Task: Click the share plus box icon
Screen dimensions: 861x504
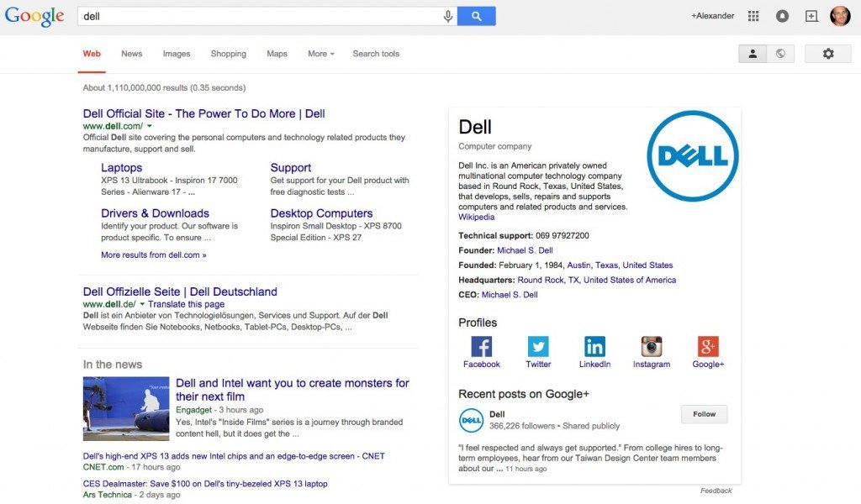Action: tap(811, 16)
